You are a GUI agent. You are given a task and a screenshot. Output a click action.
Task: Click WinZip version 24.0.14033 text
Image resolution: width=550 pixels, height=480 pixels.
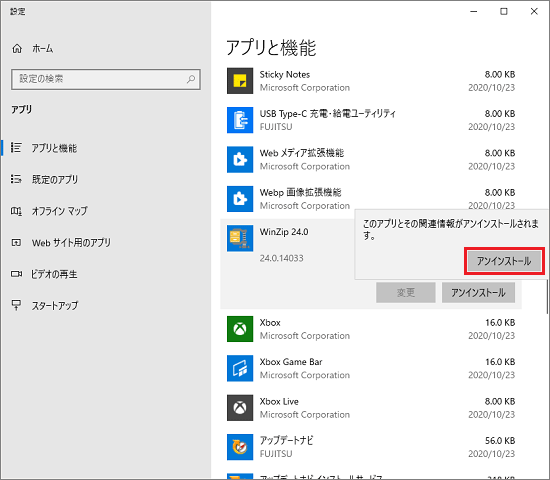(x=281, y=258)
